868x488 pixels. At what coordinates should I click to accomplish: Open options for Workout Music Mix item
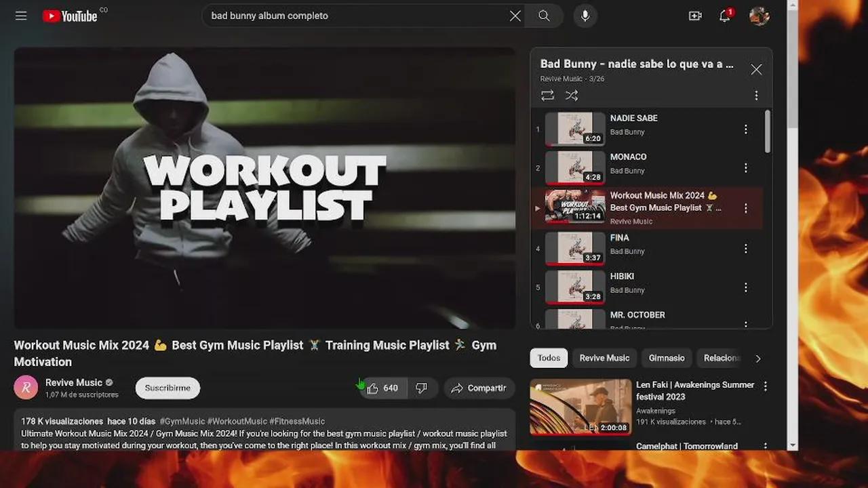click(746, 208)
